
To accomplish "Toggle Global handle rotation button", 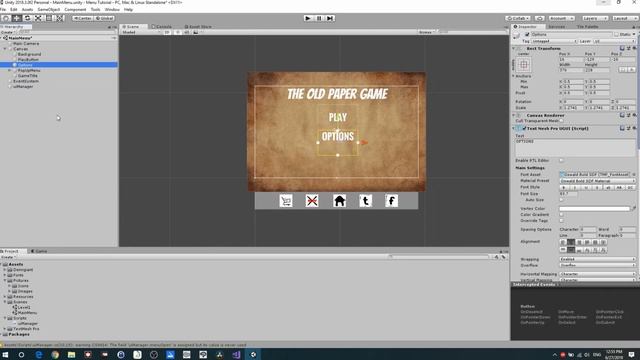I will pyautogui.click(x=104, y=18).
